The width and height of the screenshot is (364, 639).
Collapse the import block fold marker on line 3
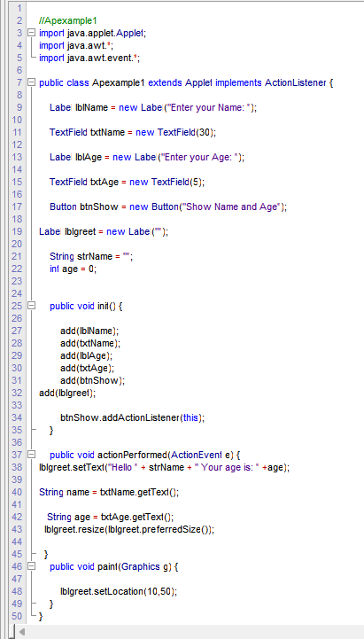pos(31,33)
